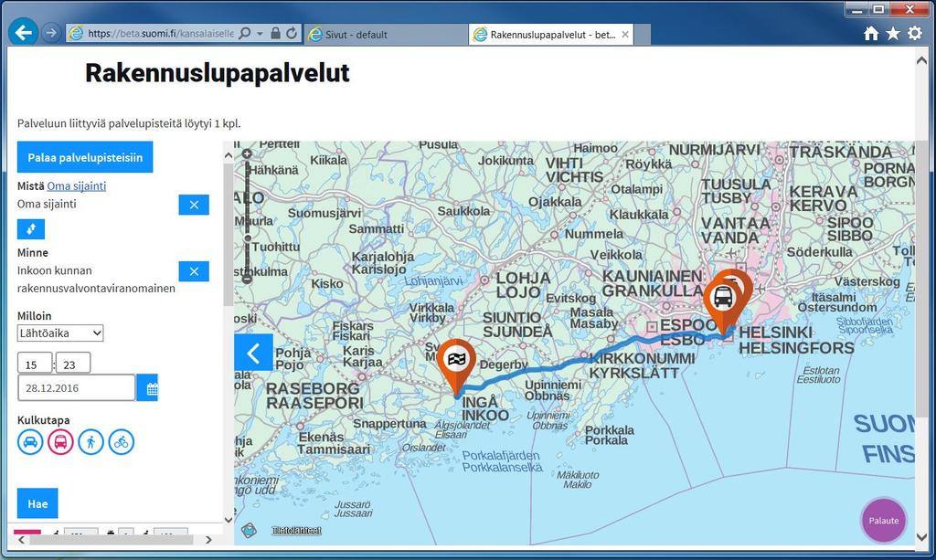
Task: Open the map layers icon at bottom left
Action: 249,530
